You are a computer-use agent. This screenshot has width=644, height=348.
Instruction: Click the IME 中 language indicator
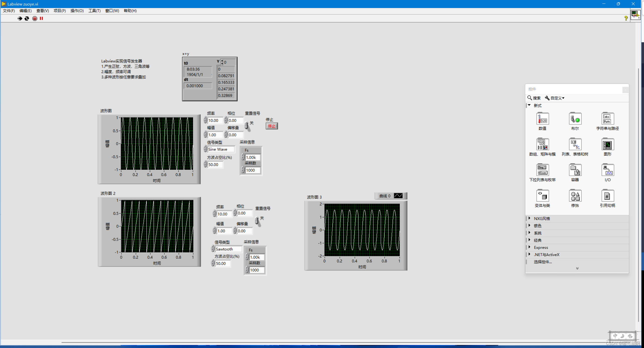615,336
